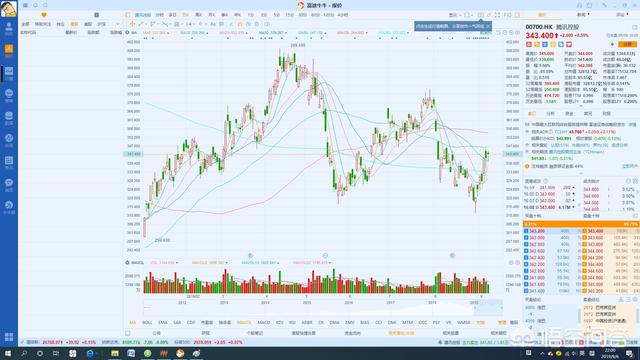The image size is (640, 360).
Task: Expand the watchlist tabs dropdown arrow
Action: point(117,24)
